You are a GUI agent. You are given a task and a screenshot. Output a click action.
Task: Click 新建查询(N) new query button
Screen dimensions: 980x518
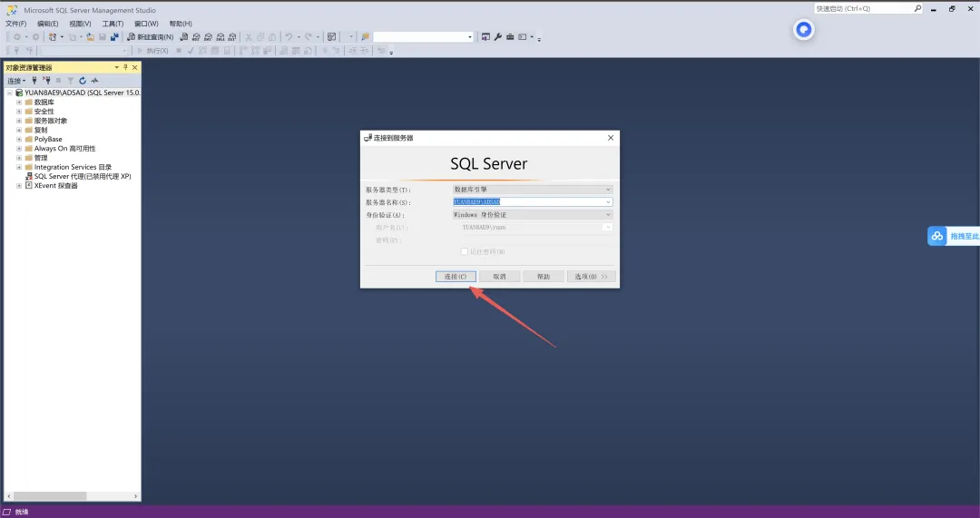click(x=151, y=37)
